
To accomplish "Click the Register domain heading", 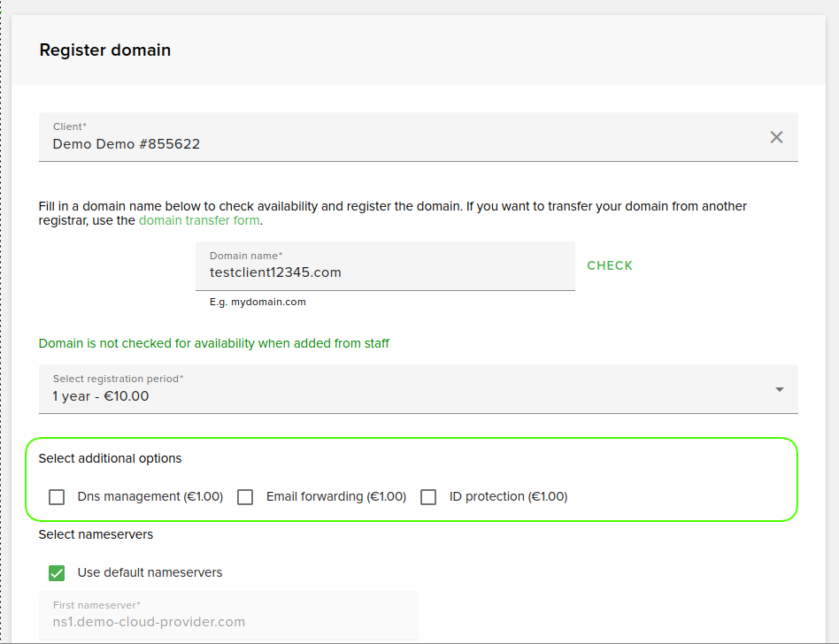I will tap(104, 50).
